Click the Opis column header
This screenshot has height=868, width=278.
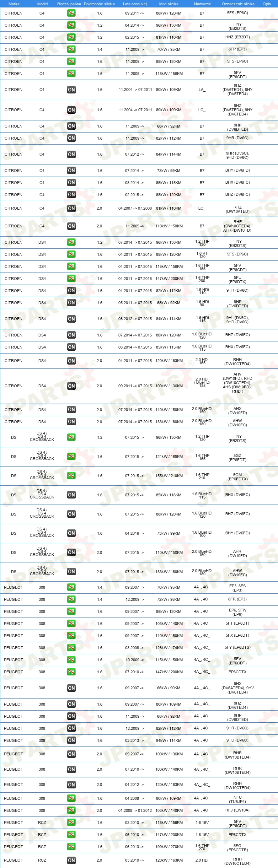tap(267, 4)
